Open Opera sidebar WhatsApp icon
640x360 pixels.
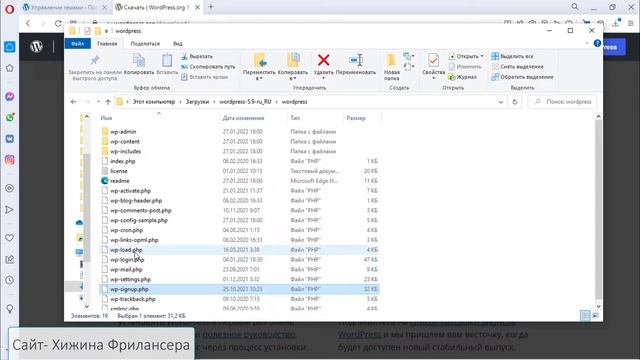click(x=9, y=118)
